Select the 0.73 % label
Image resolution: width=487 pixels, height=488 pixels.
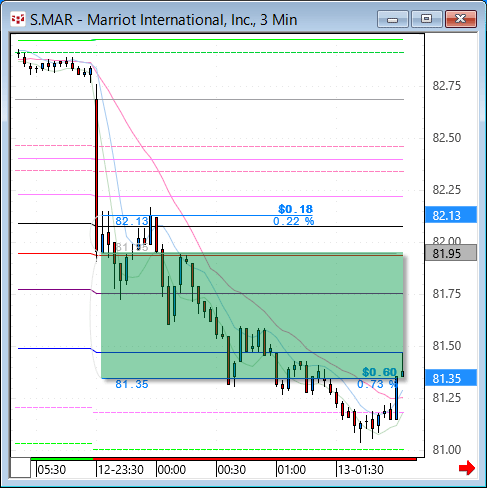coord(377,384)
